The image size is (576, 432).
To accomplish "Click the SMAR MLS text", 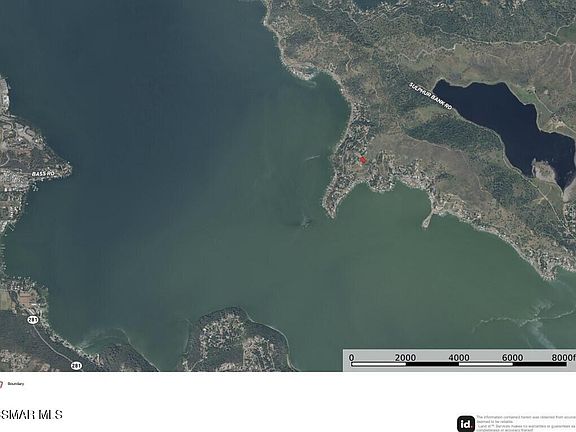I will [31, 415].
